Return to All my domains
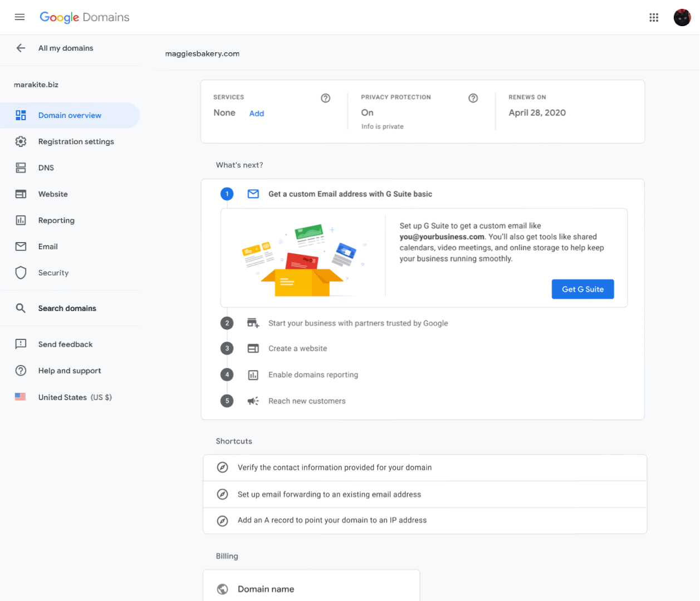Screen dimensions: 700x601 (x=66, y=48)
